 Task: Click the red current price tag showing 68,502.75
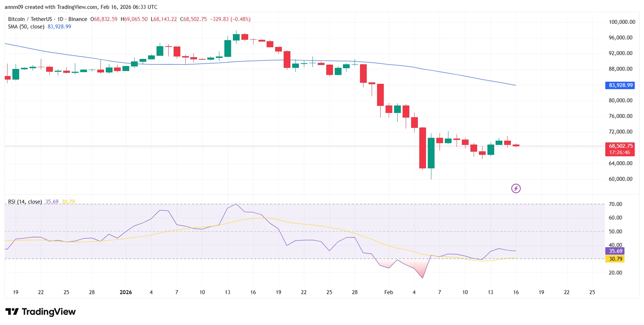[x=620, y=146]
